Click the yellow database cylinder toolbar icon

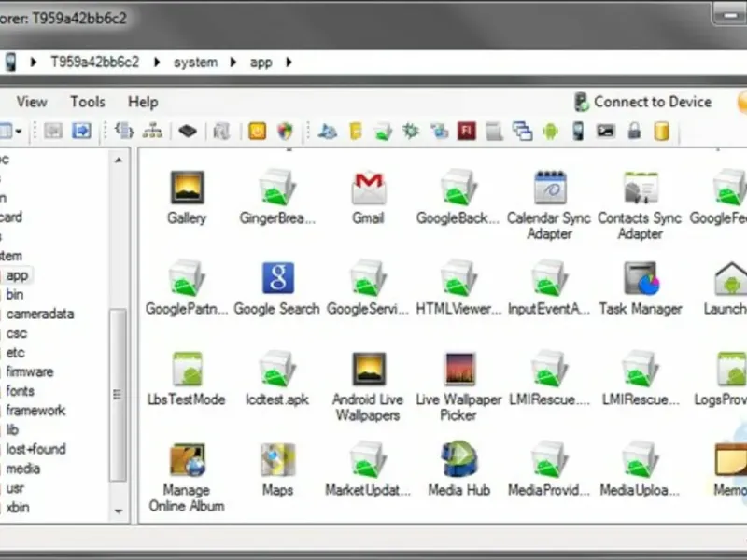662,131
